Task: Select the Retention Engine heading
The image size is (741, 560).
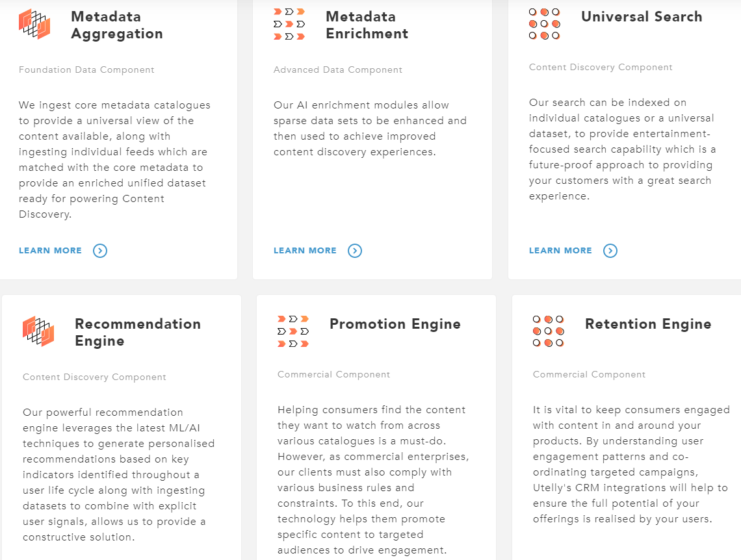Action: [648, 324]
